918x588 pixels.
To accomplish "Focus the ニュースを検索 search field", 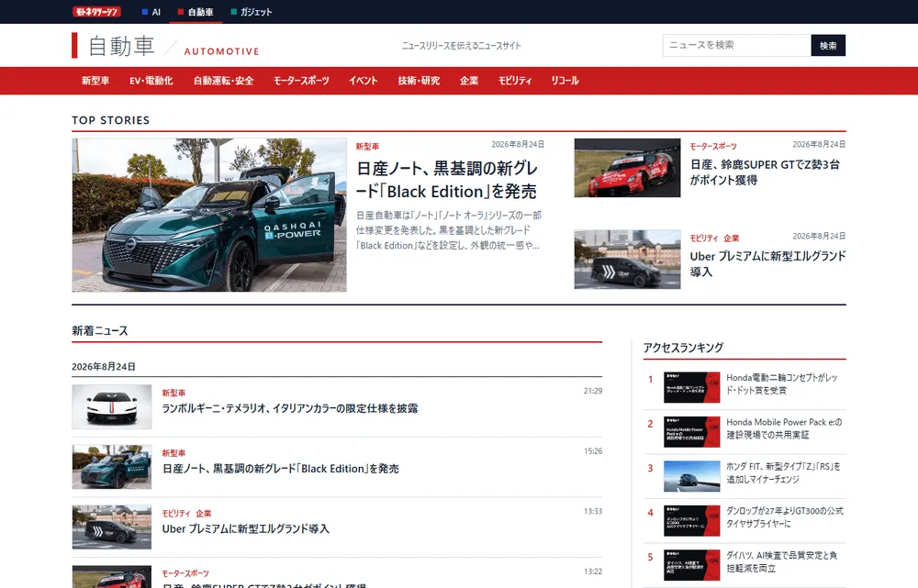I will coord(736,45).
